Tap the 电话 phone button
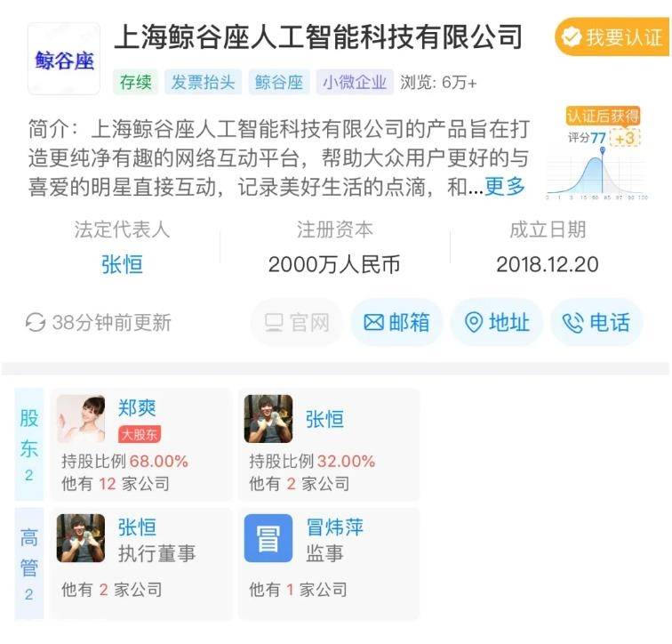672x644 pixels. (596, 322)
